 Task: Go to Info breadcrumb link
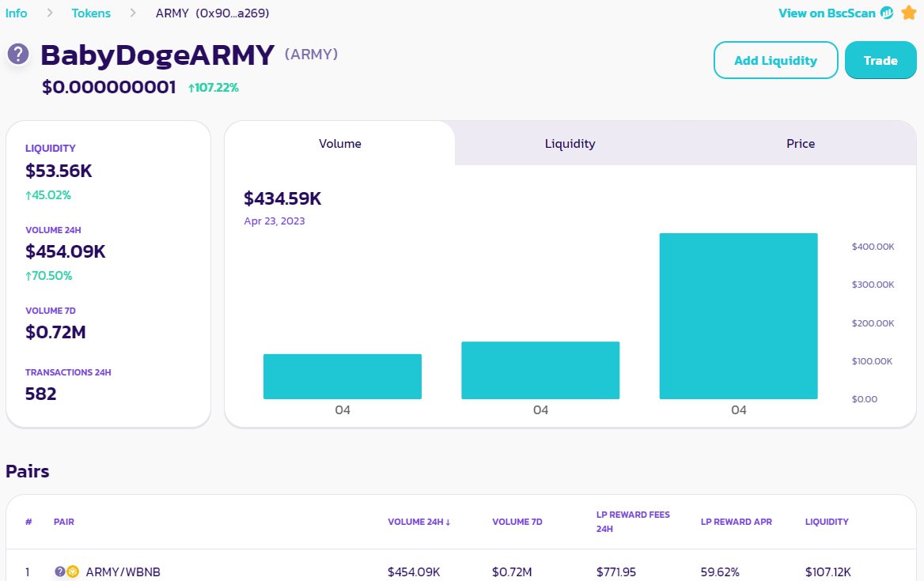pyautogui.click(x=17, y=13)
